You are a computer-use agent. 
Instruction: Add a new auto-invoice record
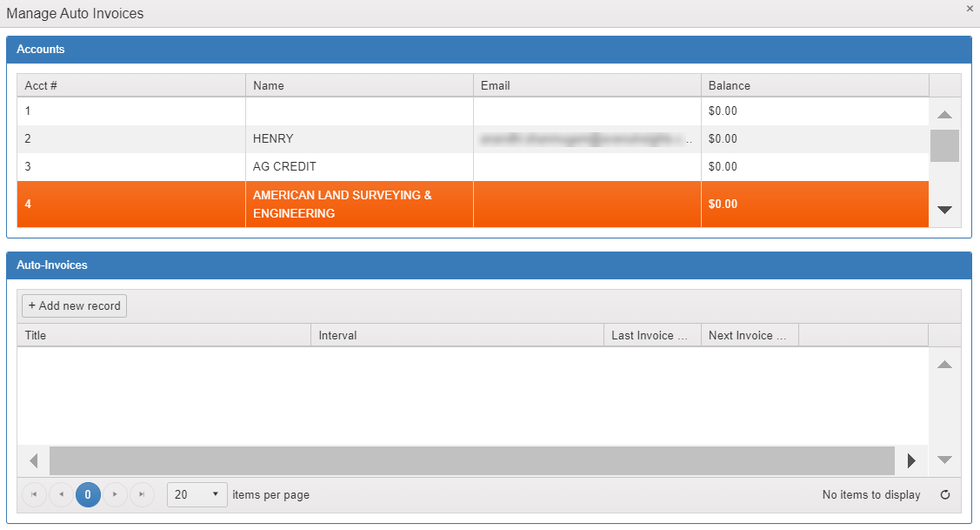point(75,305)
